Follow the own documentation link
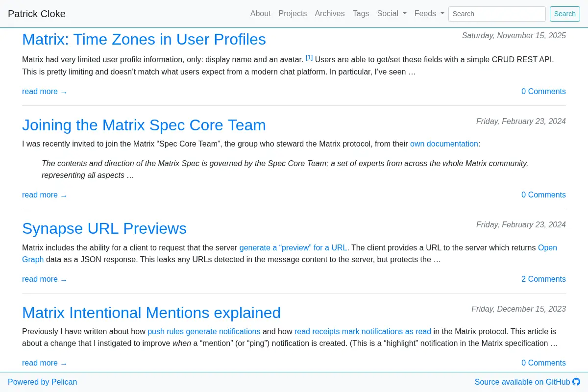Screen dimensions: 588x392 coord(444,144)
